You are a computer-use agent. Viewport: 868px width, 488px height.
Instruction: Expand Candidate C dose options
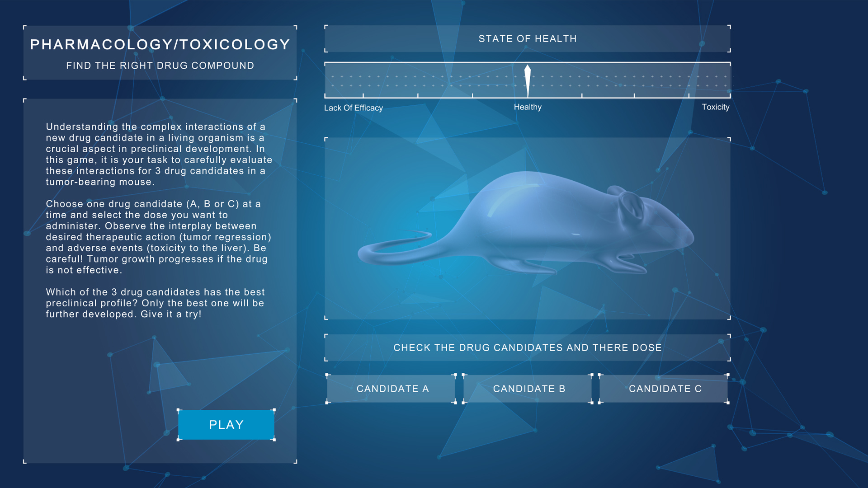(666, 388)
